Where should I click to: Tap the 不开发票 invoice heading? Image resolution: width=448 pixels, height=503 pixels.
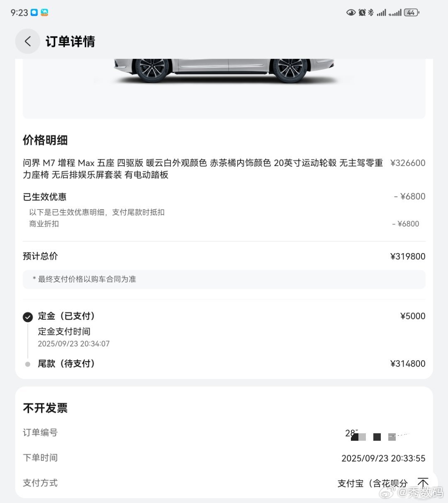(x=45, y=408)
